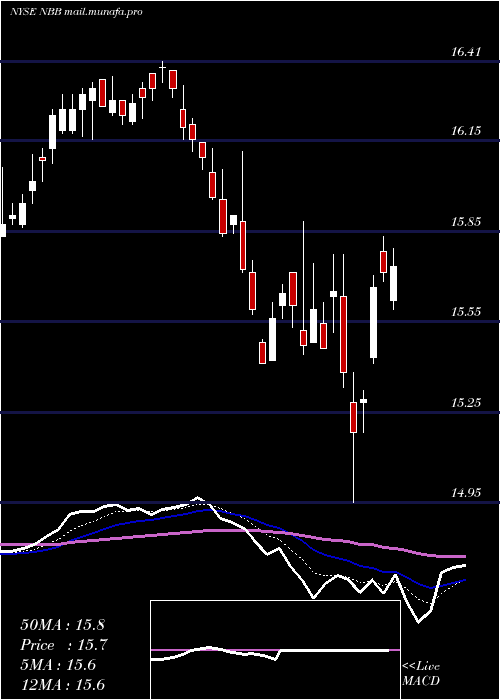Click the 15.55 price level label
Viewport: 500px width, 700px height.
[466, 312]
